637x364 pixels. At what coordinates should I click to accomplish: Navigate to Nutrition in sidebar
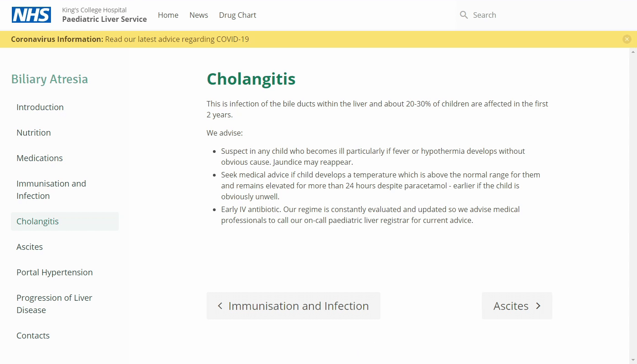coord(34,133)
